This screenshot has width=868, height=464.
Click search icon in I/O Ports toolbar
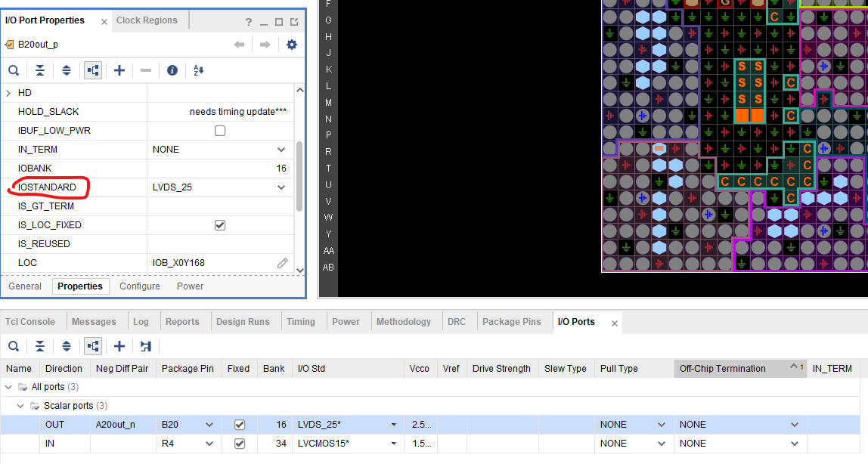(x=14, y=346)
